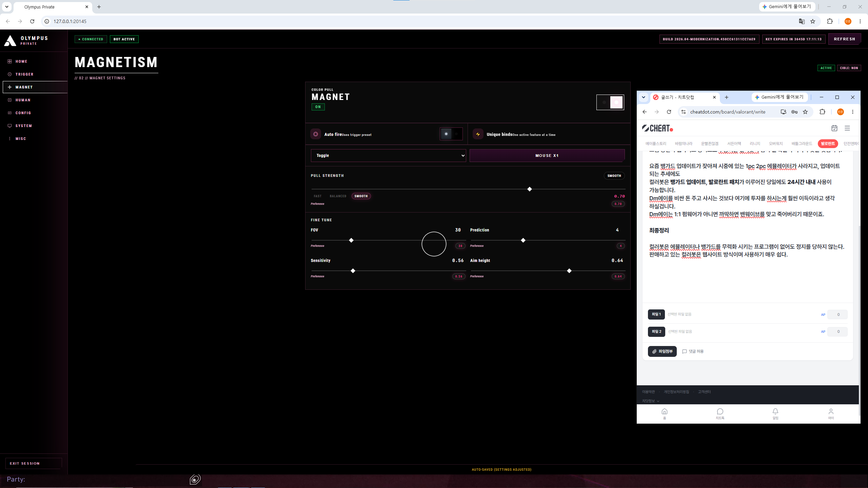Click the CHEAT site logo

tap(657, 128)
